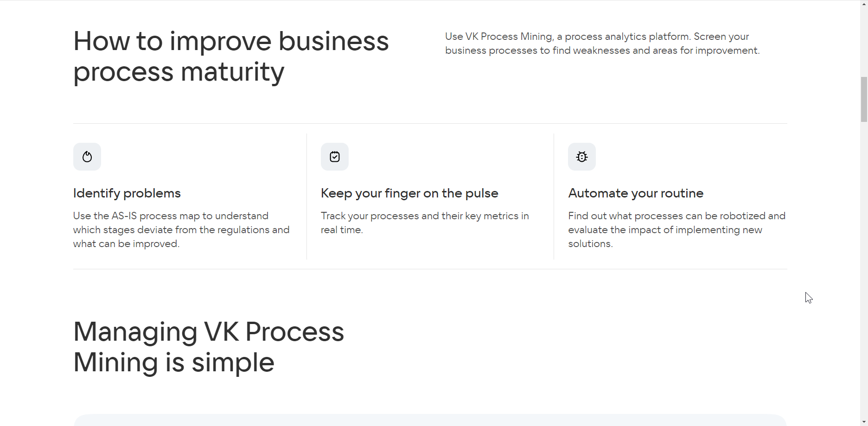
Task: Click the Keep your finger on the pulse heading
Action: 409,193
